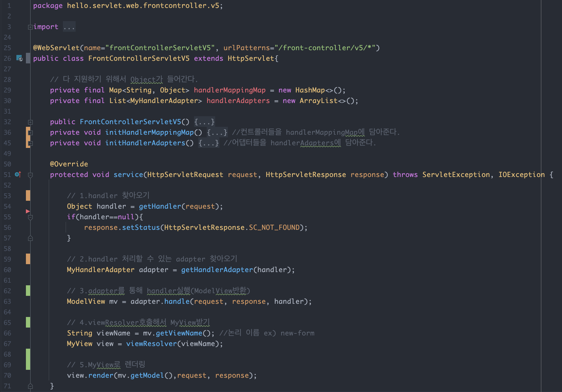Image resolution: width=562 pixels, height=392 pixels.
Task: Click the getHandlerAdapter method call
Action: pos(217,270)
